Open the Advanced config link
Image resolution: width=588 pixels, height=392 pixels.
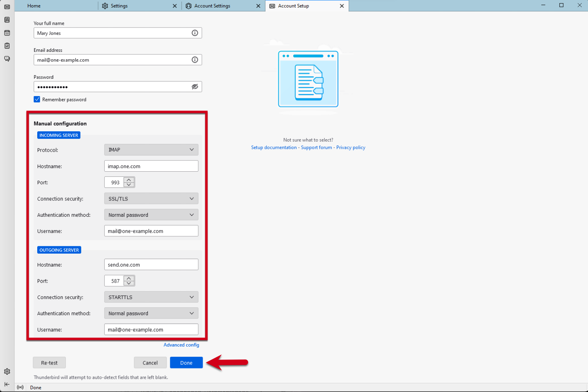181,345
